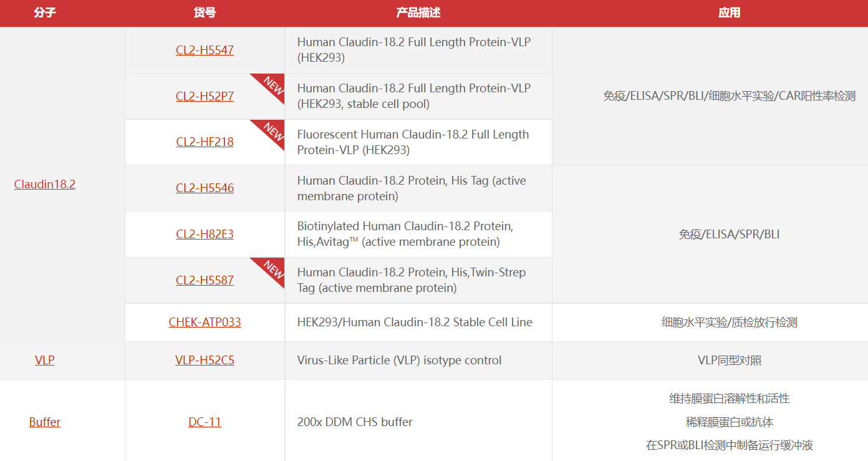Click the DC-11 buffer catalog link

point(205,422)
